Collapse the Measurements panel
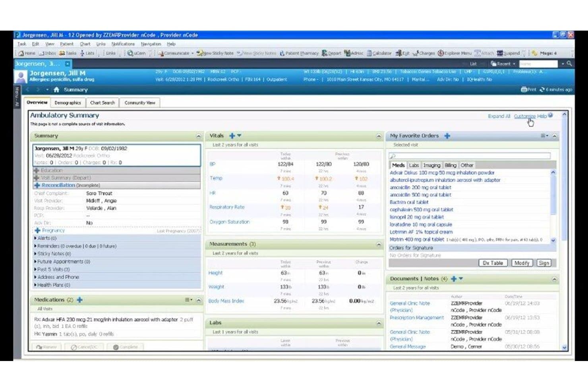The image size is (588, 392). click(x=379, y=245)
